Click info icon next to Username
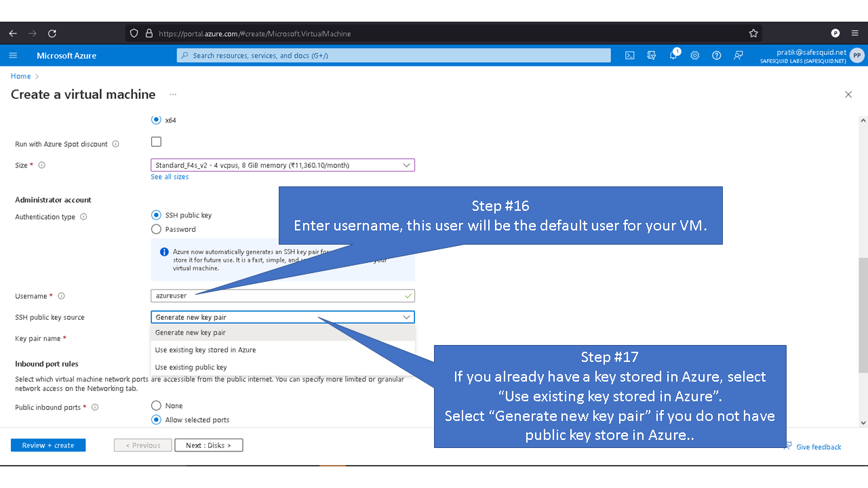Image resolution: width=868 pixels, height=488 pixels. pyautogui.click(x=61, y=296)
